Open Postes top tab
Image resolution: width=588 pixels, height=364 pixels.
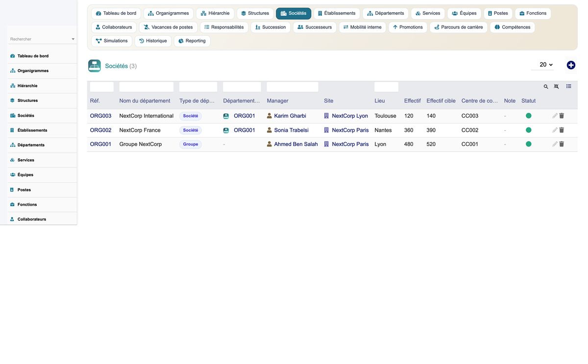click(498, 13)
